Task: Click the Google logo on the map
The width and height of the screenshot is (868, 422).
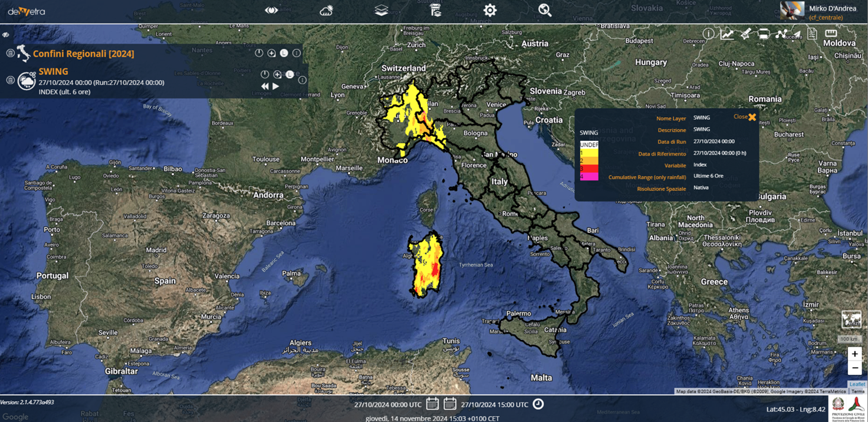Action: point(15,417)
